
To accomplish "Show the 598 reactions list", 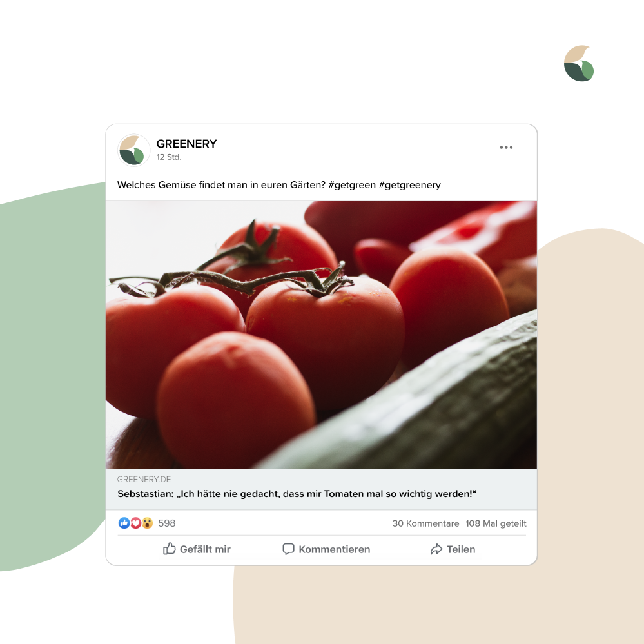I will (x=167, y=523).
